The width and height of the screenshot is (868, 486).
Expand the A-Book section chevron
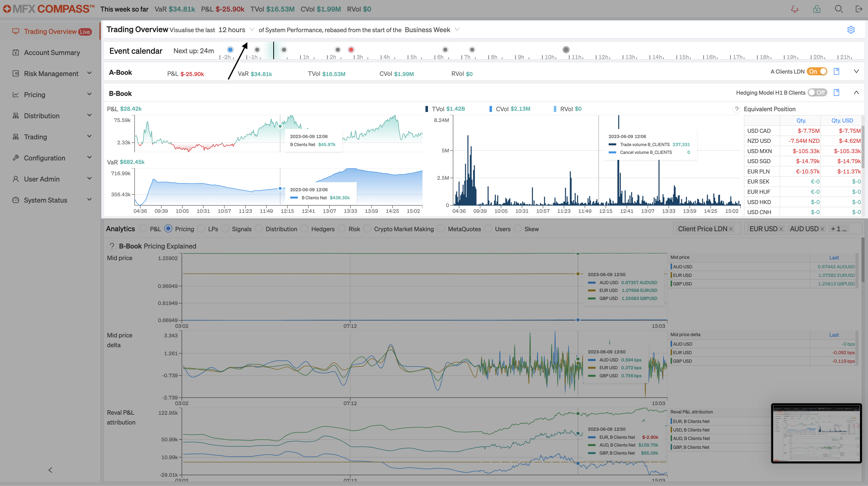click(856, 71)
